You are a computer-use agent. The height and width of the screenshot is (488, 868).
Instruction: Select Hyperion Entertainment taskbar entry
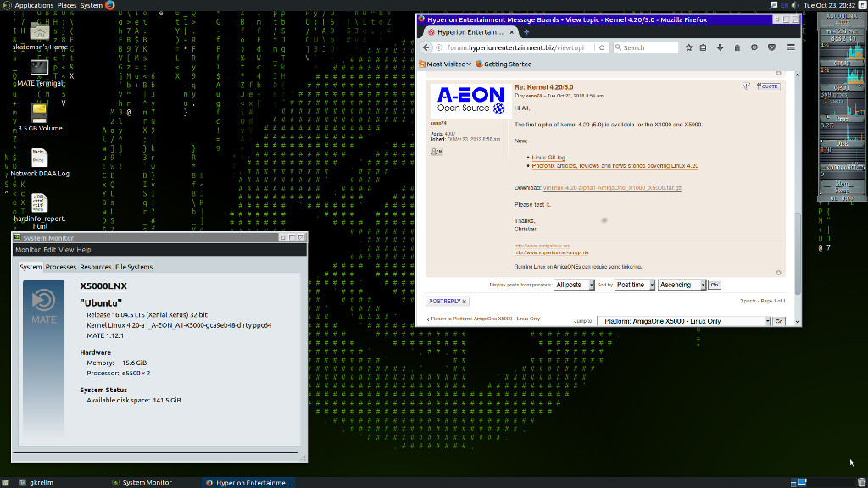[248, 482]
